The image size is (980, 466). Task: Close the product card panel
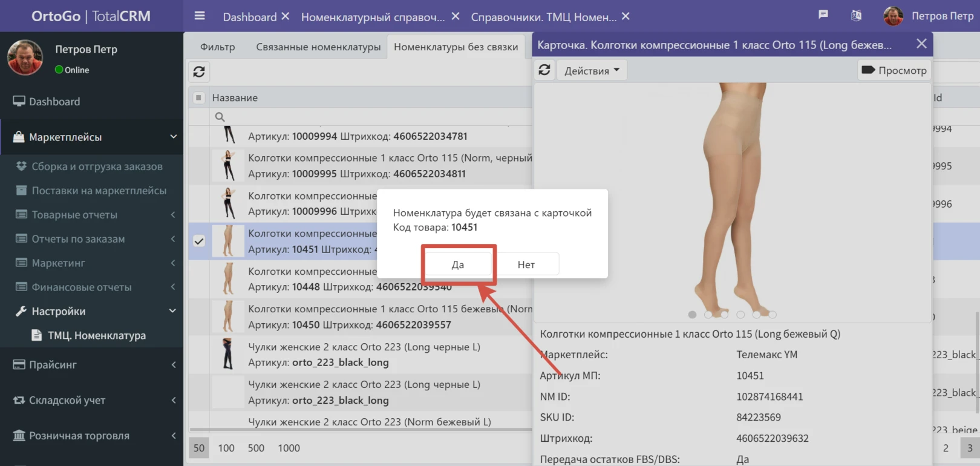(x=921, y=44)
